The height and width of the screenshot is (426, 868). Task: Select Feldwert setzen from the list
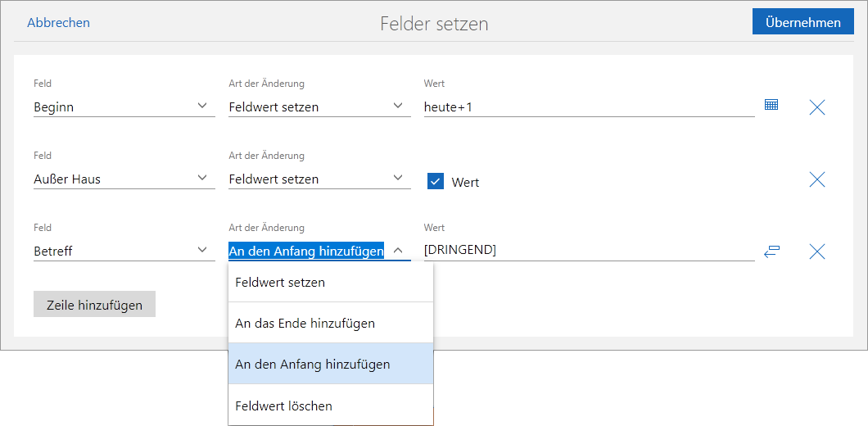pyautogui.click(x=330, y=282)
